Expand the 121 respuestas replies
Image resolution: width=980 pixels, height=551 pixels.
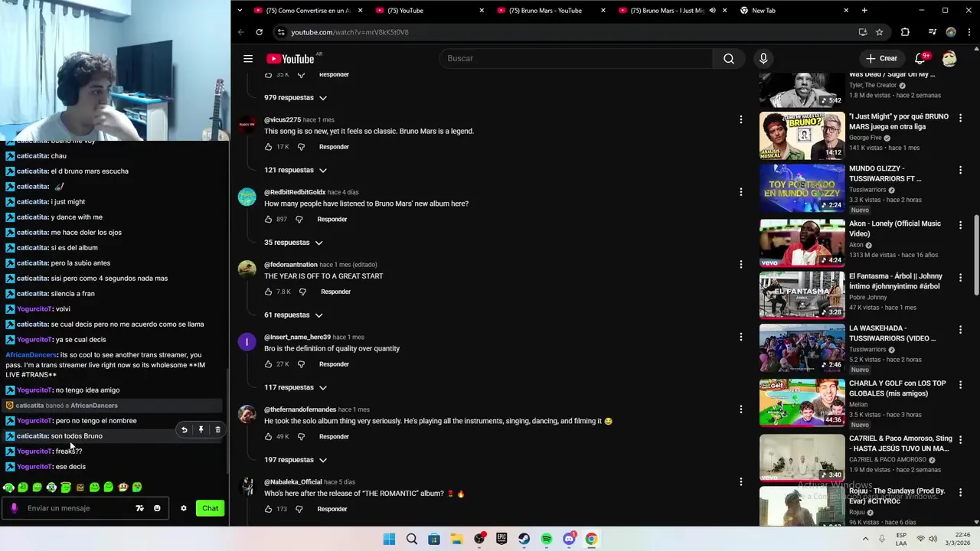point(296,170)
